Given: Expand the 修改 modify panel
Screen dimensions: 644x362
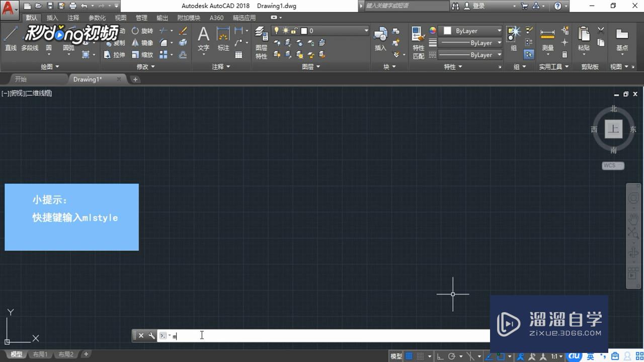Looking at the screenshot, I should 146,66.
